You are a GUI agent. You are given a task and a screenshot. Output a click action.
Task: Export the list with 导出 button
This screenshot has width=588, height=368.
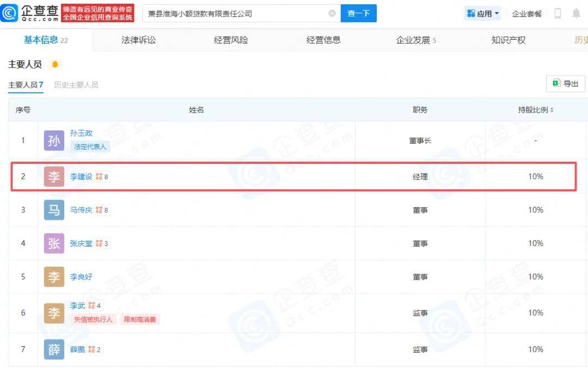click(x=565, y=84)
